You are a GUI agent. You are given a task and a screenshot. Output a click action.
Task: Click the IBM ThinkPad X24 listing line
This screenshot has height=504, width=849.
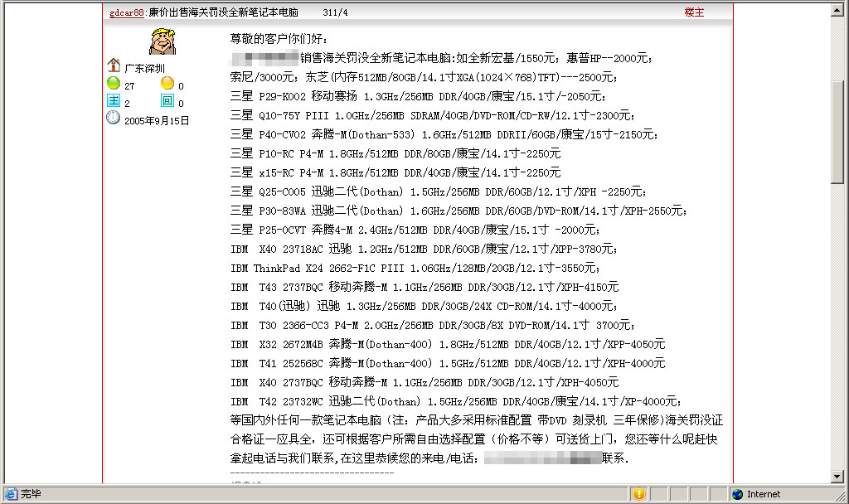coord(415,268)
